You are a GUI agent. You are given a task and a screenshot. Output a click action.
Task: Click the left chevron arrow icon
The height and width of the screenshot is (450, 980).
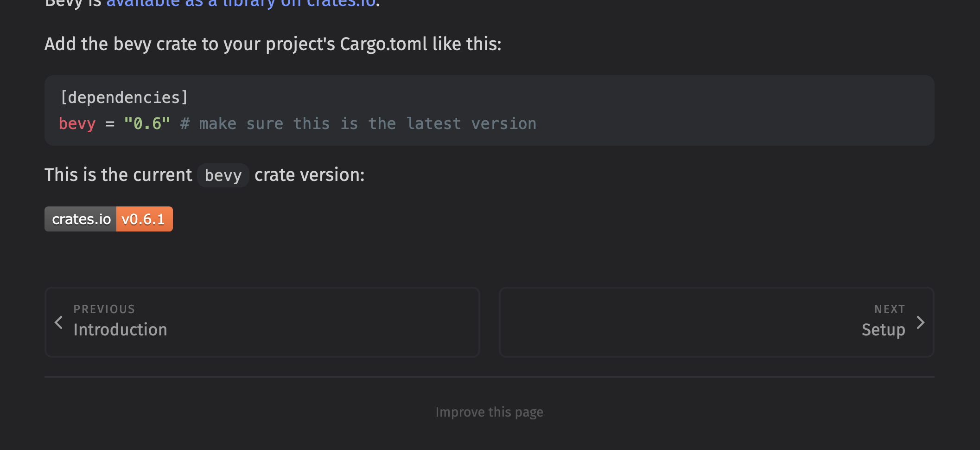[x=59, y=322]
